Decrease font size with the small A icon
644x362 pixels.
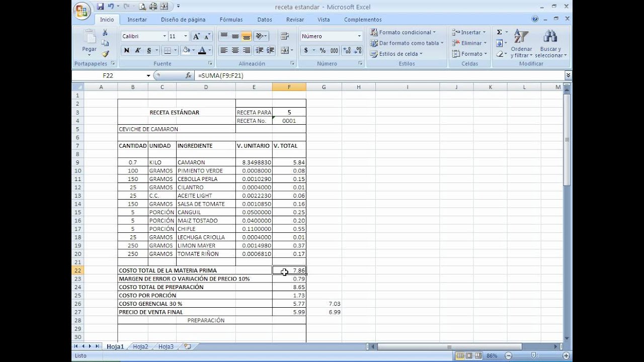(208, 36)
